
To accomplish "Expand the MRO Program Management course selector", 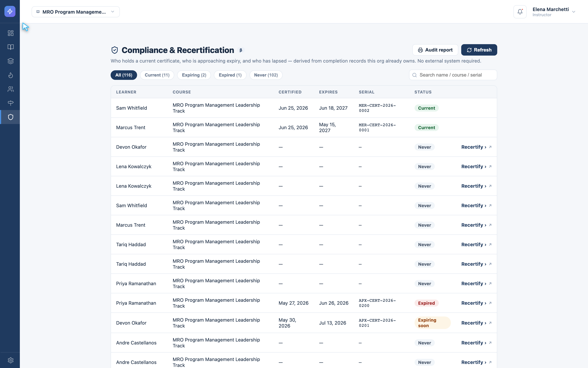I will click(x=76, y=12).
